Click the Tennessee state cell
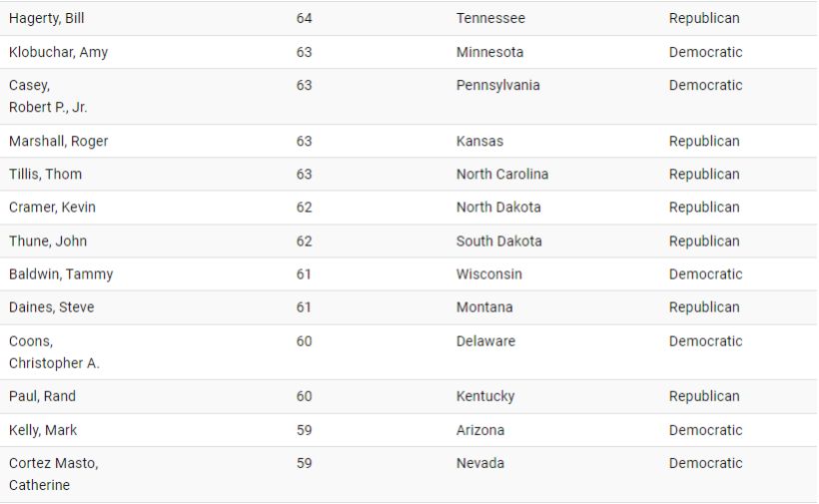Viewport: 819px width, 504px height. click(x=490, y=18)
